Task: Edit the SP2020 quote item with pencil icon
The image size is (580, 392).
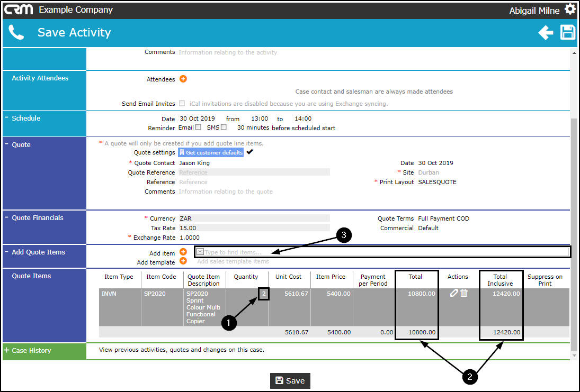Action: click(x=454, y=293)
